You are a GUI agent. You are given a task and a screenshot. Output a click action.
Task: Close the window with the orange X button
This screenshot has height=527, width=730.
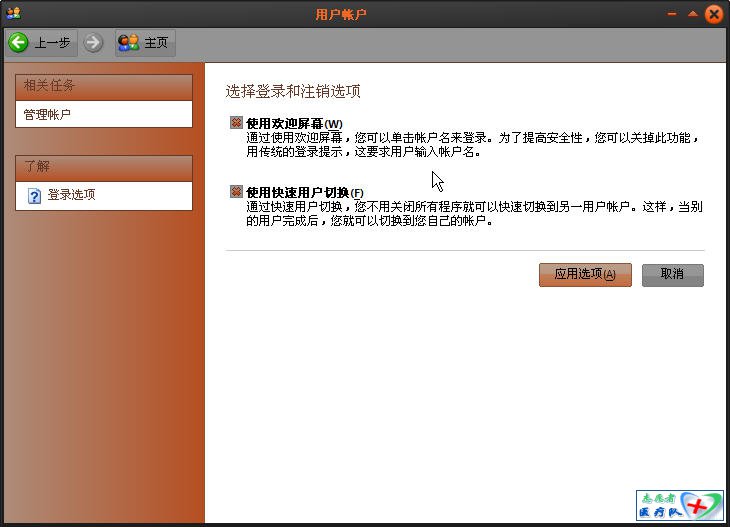(x=714, y=14)
